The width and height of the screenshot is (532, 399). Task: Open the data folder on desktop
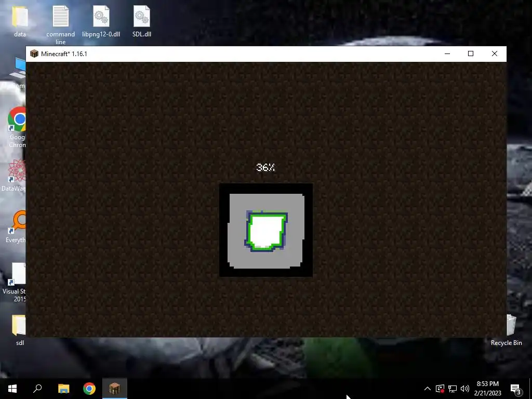tap(20, 20)
